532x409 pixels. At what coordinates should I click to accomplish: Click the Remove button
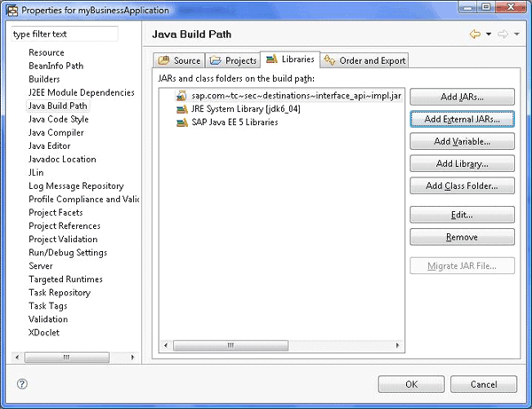click(462, 237)
